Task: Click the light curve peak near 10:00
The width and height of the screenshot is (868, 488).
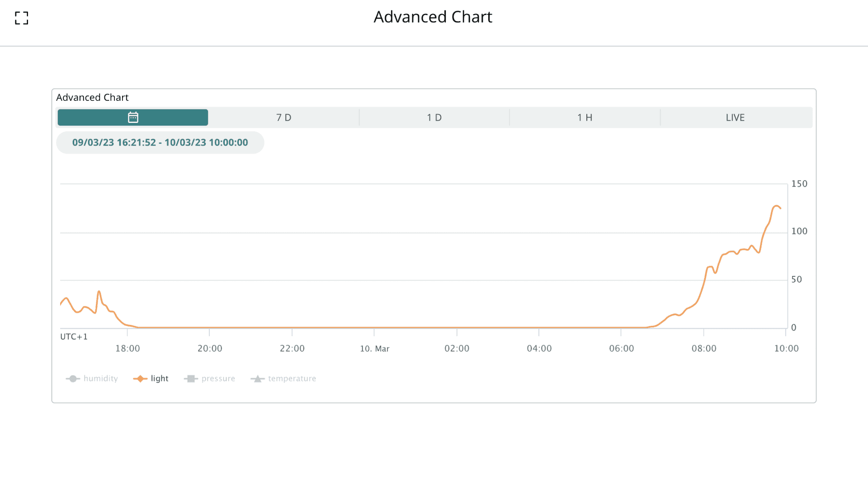Action: (x=776, y=206)
